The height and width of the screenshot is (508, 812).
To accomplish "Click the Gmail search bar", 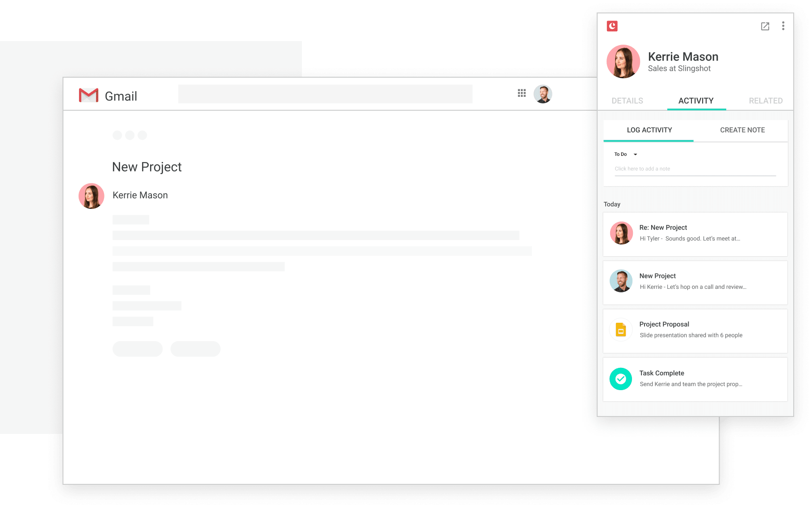I will (x=325, y=94).
